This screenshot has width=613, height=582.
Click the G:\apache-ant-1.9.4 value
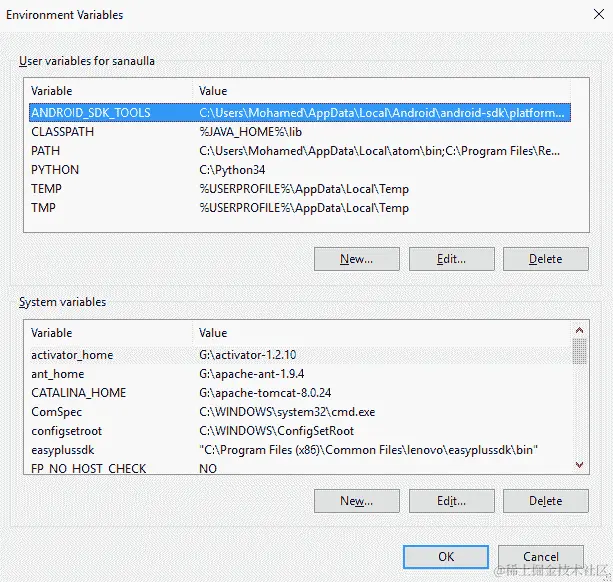251,374
